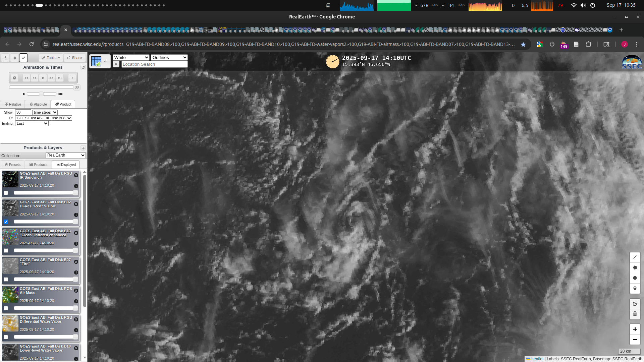The height and width of the screenshot is (362, 644).
Task: Enable the RGB Air Mass layer checkbox
Action: pos(6,308)
